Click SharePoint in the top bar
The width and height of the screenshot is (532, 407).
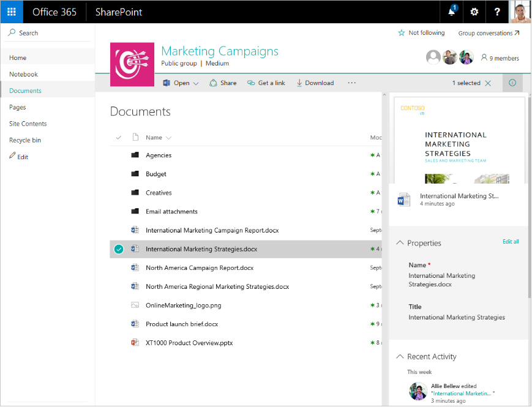tap(119, 12)
